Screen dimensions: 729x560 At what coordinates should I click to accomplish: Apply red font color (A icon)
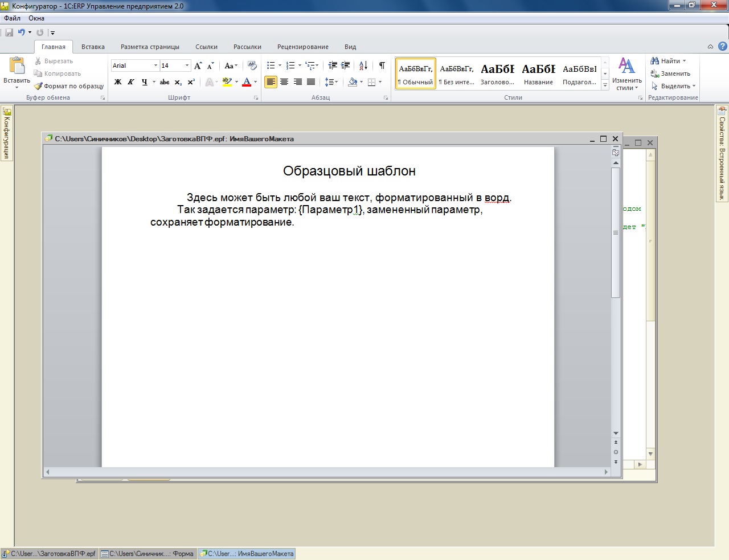(247, 82)
